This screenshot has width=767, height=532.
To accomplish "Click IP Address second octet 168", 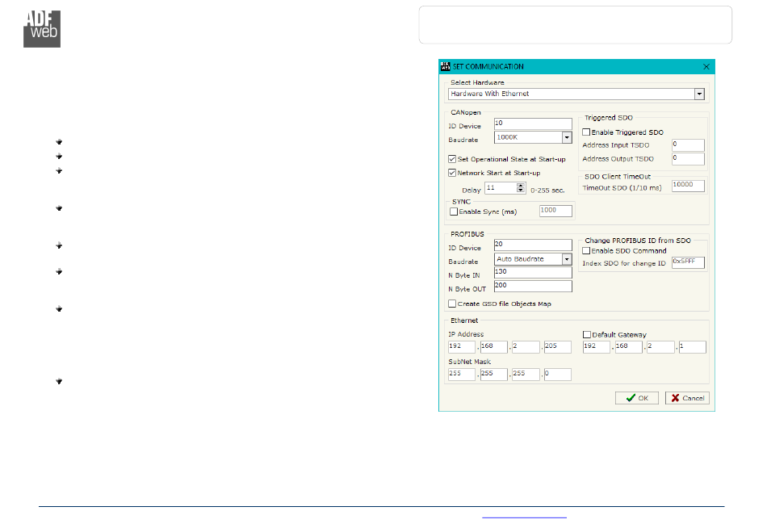I will [493, 346].
